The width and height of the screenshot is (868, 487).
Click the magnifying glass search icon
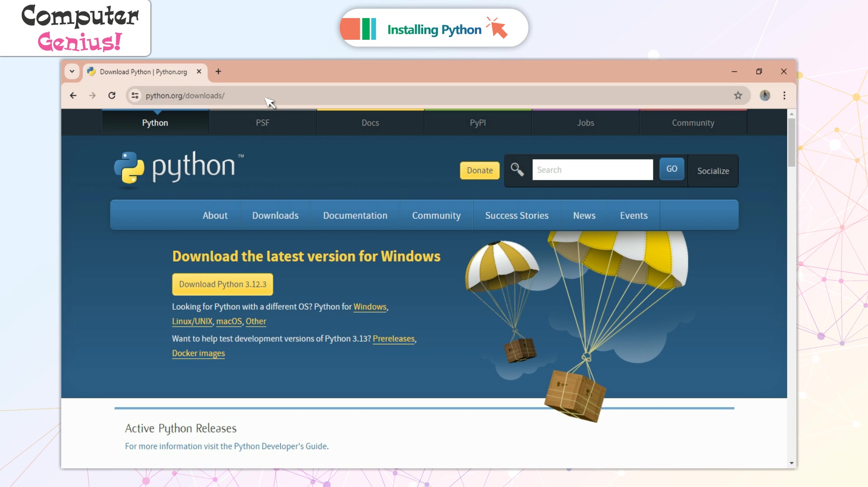tap(517, 170)
